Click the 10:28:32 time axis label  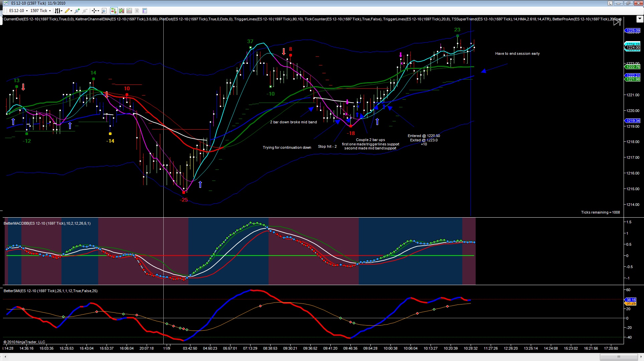(470, 348)
